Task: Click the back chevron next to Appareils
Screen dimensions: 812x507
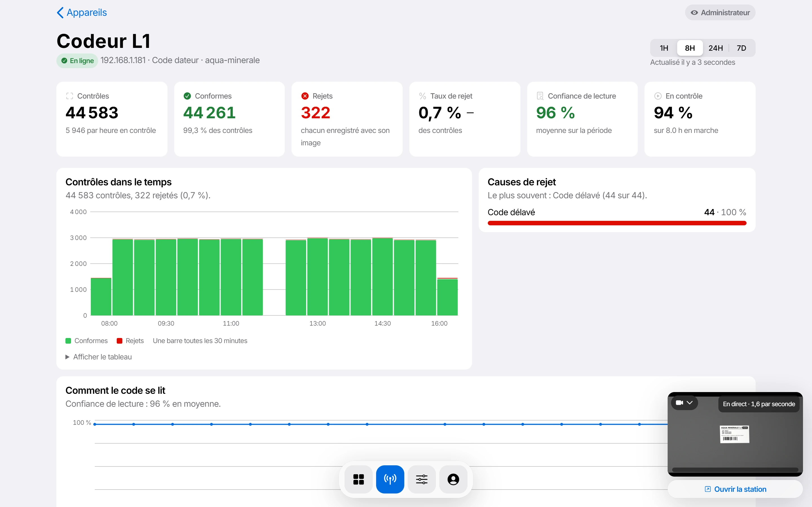Action: point(60,13)
